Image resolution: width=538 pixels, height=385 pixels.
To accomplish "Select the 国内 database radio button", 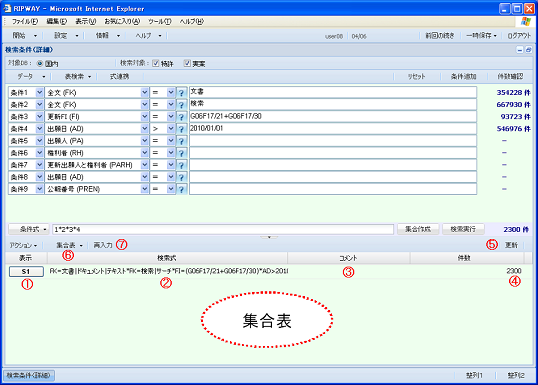I will 40,63.
